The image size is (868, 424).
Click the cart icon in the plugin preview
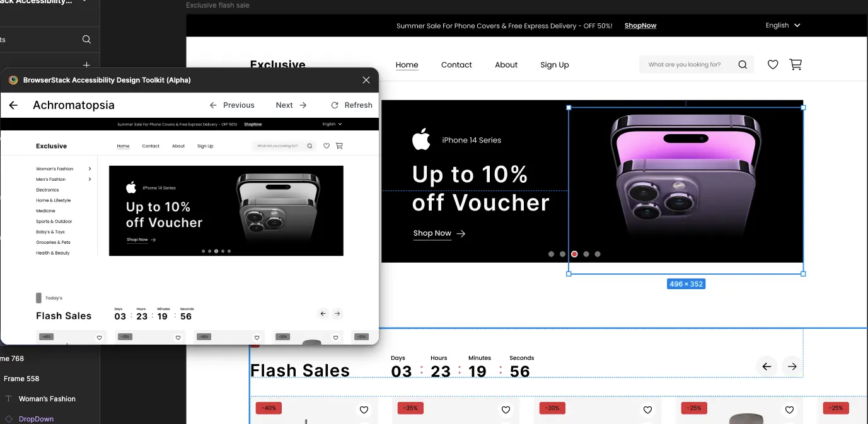(x=339, y=146)
